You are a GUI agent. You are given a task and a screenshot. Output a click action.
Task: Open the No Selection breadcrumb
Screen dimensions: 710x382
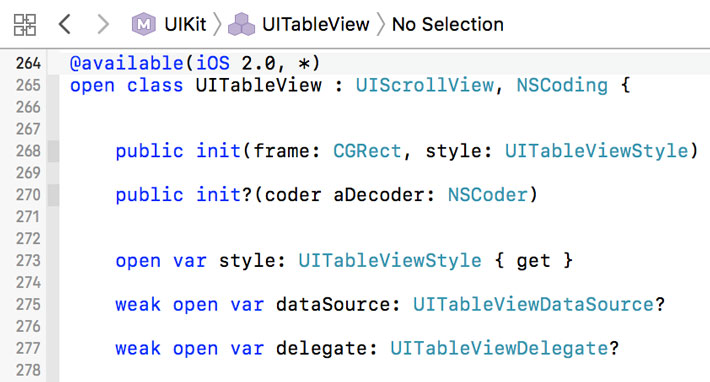pyautogui.click(x=447, y=24)
